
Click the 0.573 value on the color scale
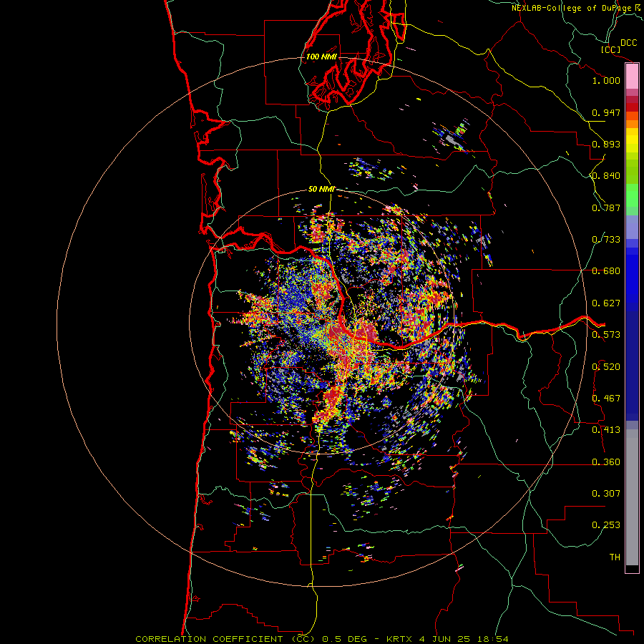[606, 335]
